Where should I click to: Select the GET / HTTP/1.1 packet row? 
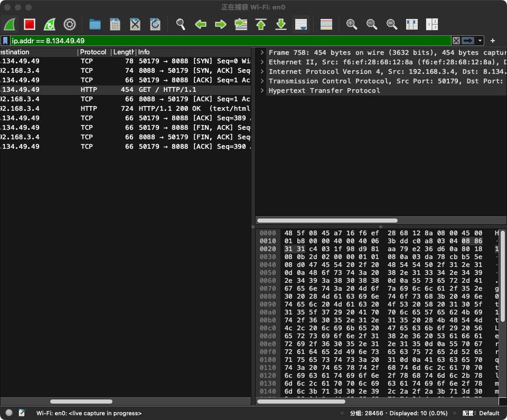[126, 90]
